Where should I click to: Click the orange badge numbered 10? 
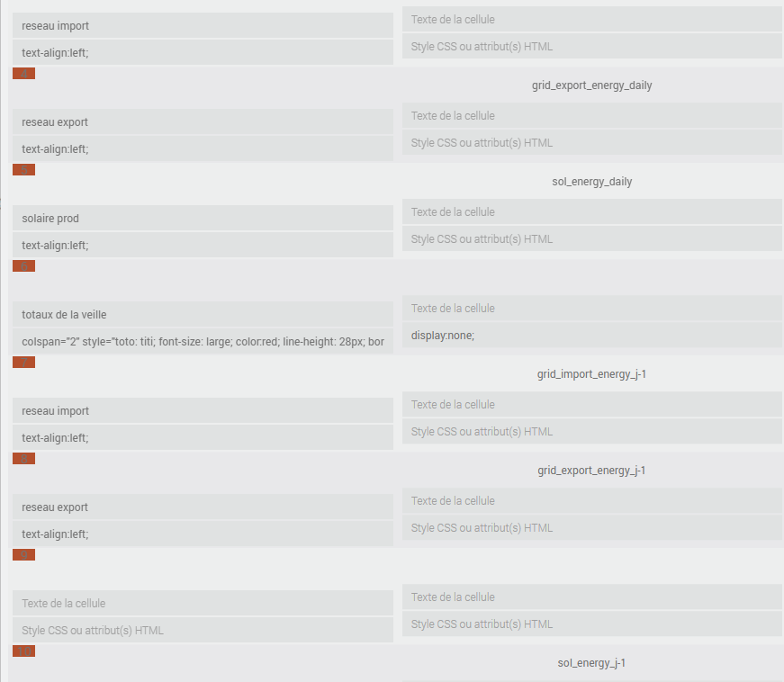[24, 651]
